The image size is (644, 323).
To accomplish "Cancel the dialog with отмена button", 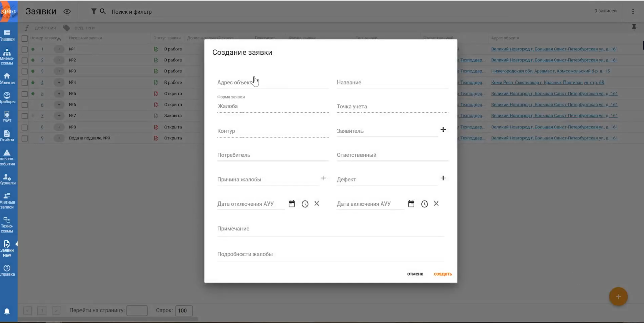I will [x=415, y=274].
